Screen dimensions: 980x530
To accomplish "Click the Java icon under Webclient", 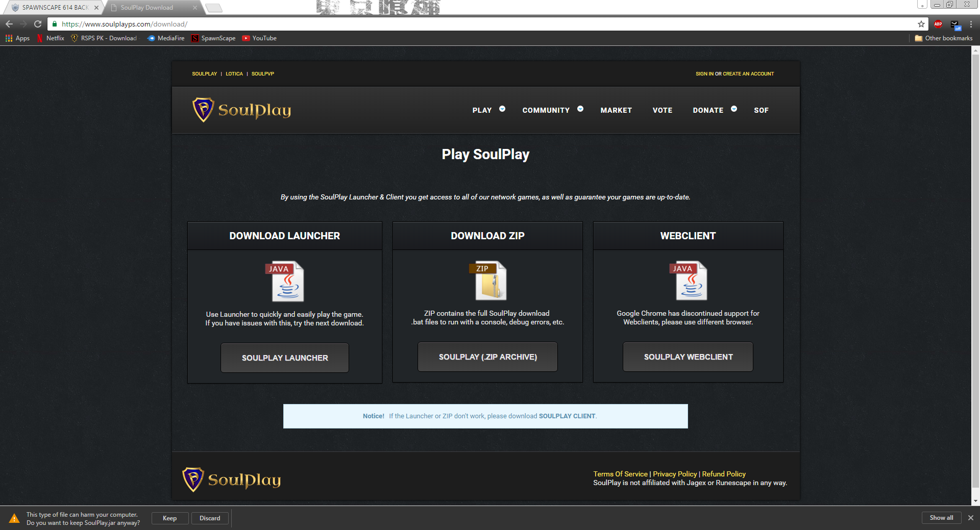I will pos(688,281).
